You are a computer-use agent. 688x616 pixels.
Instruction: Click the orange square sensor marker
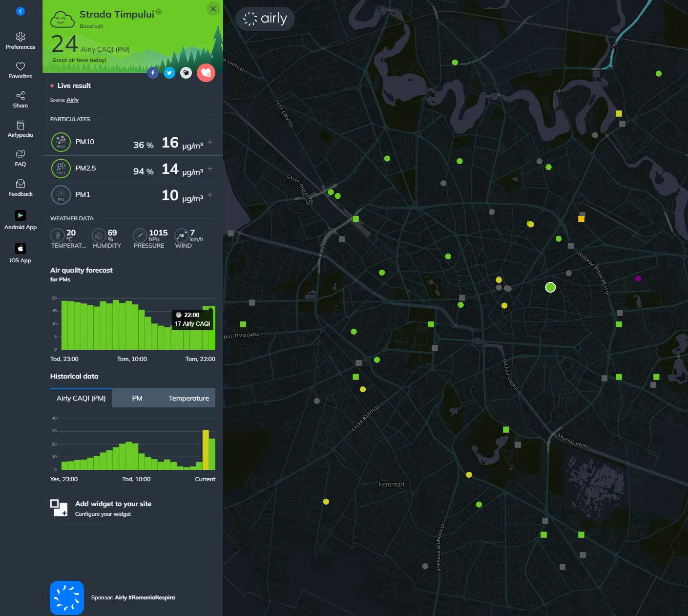pos(581,219)
